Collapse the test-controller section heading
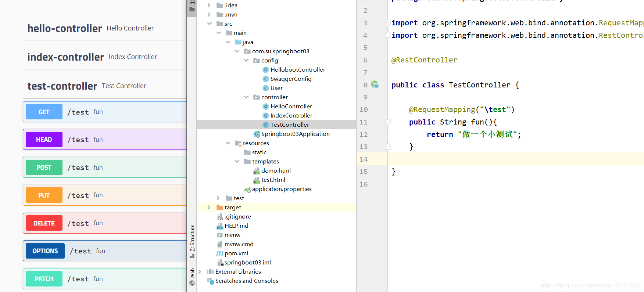Screen dimensions: 644x292 coord(62,86)
